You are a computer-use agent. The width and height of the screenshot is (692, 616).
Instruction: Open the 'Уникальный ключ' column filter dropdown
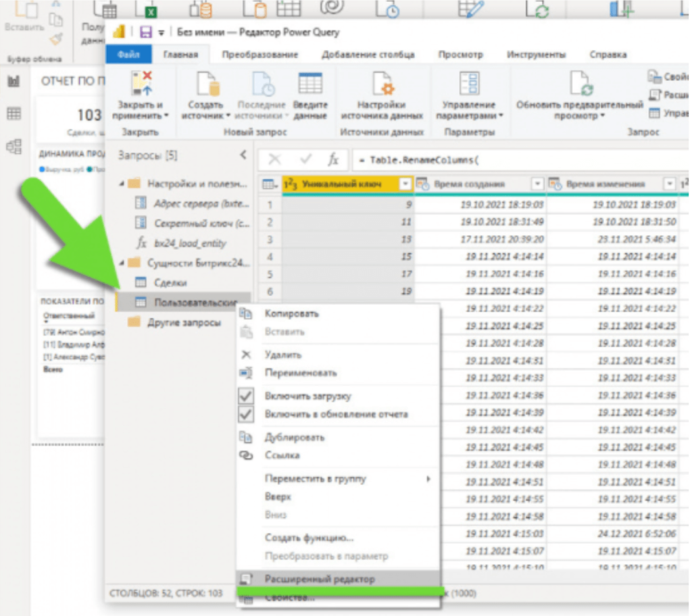click(405, 184)
